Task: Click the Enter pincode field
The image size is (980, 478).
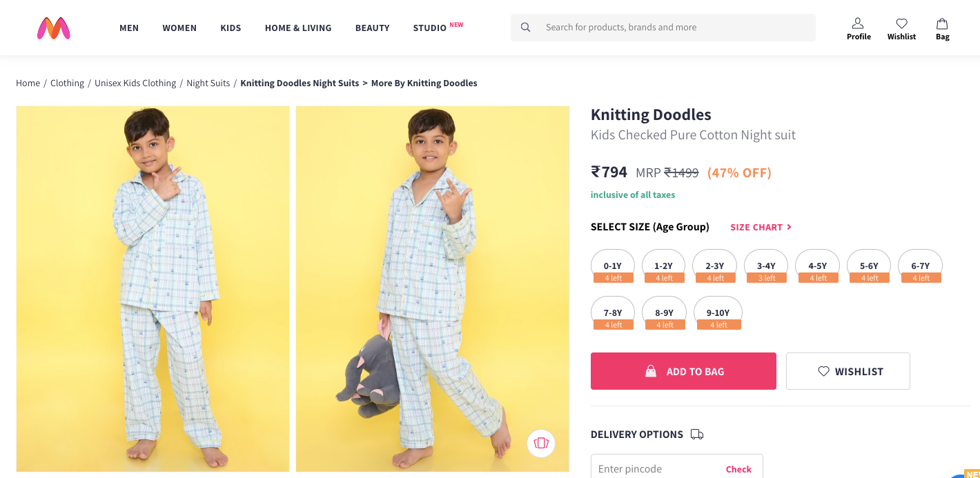Action: (656, 469)
